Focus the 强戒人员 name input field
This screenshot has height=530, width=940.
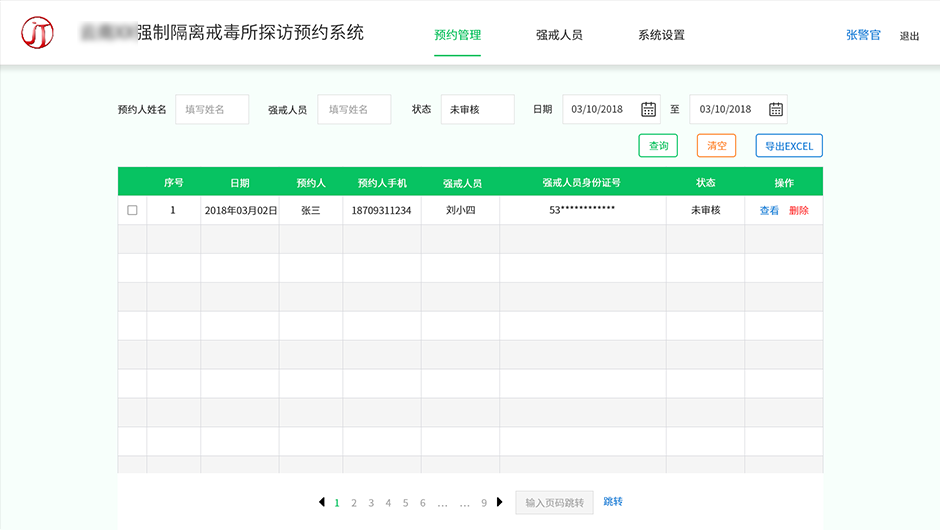(354, 109)
